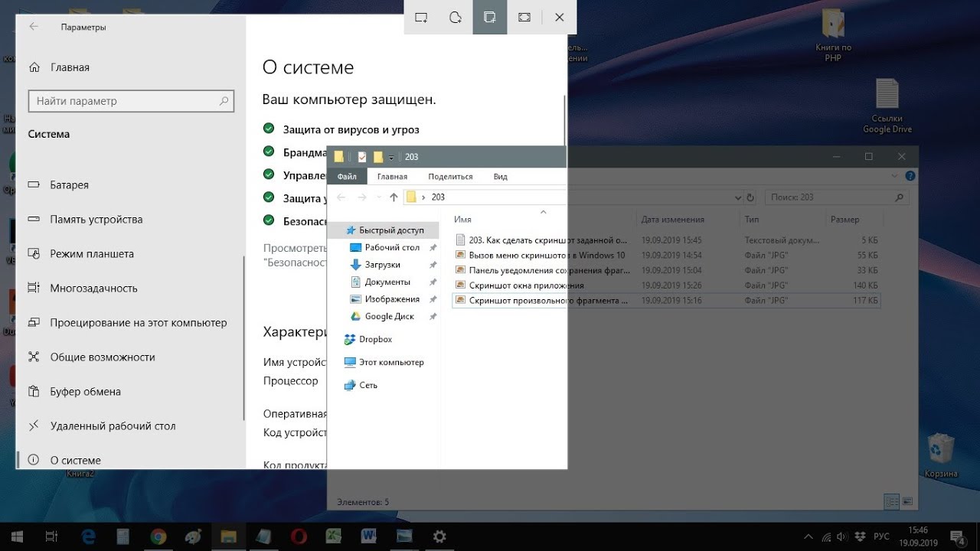The width and height of the screenshot is (980, 551).
Task: Choose the fullscreen snip icon
Action: pyautogui.click(x=524, y=18)
